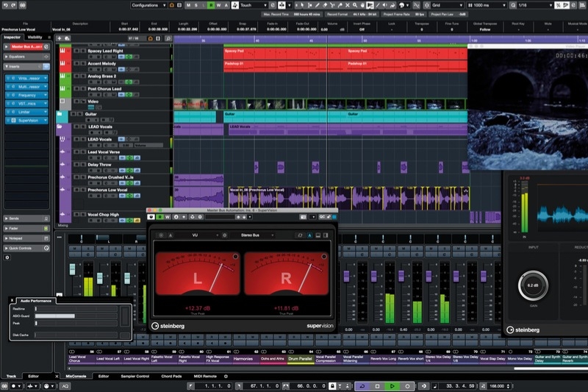588x392 pixels.
Task: Toggle SuperVision Write automation W button
Action: tap(168, 217)
